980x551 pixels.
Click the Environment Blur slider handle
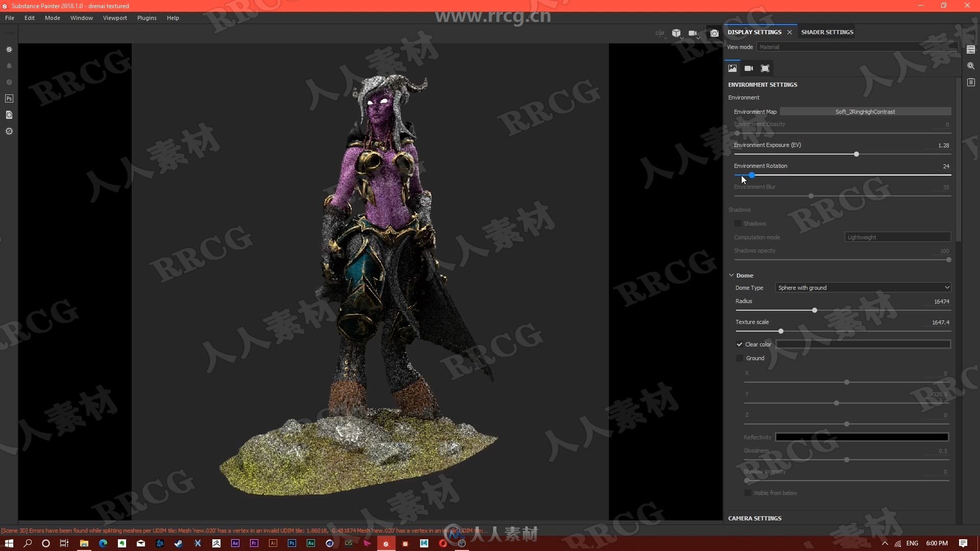[811, 196]
